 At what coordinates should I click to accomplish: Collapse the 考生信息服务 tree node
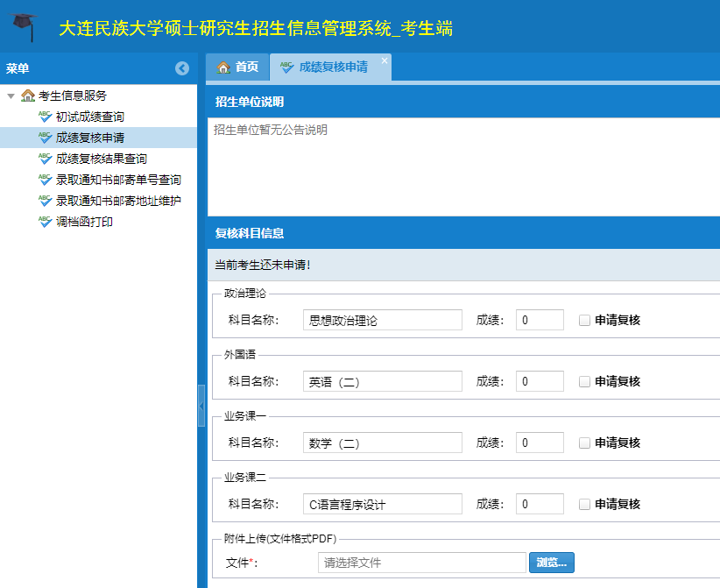(x=11, y=96)
